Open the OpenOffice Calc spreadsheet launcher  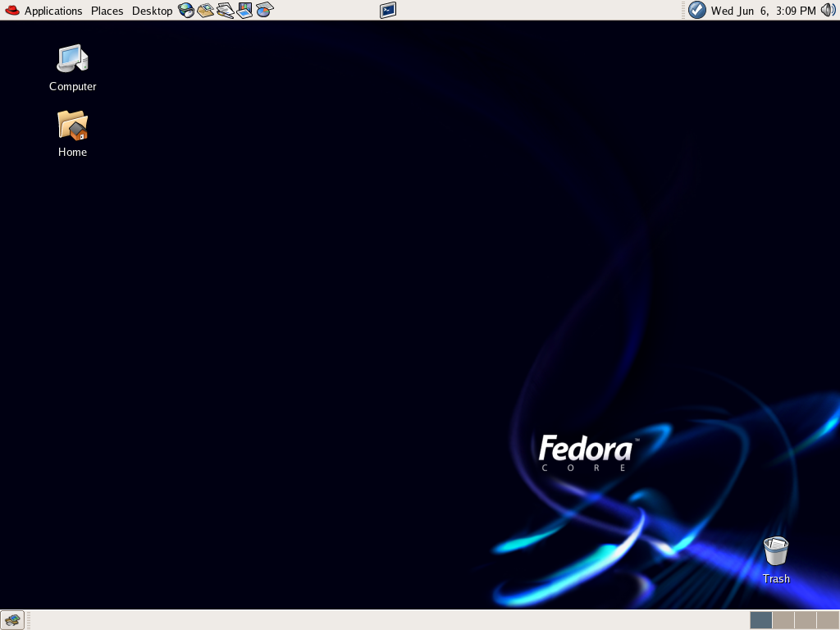265,10
